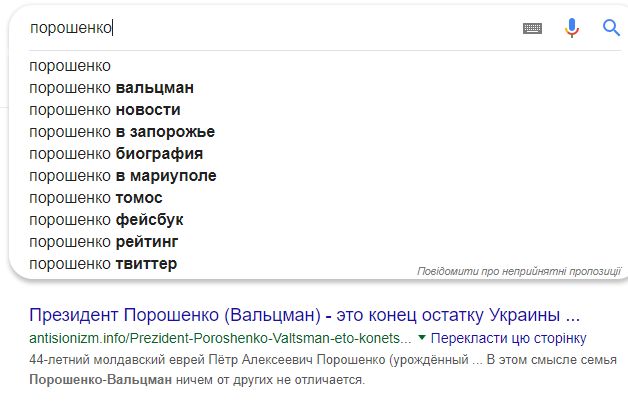This screenshot has height=409, width=628.
Task: Click the blue magnifier search icon
Action: [x=611, y=28]
